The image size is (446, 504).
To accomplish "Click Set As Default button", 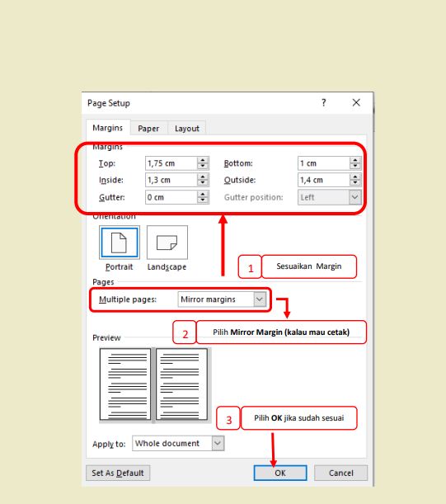I will coord(118,473).
